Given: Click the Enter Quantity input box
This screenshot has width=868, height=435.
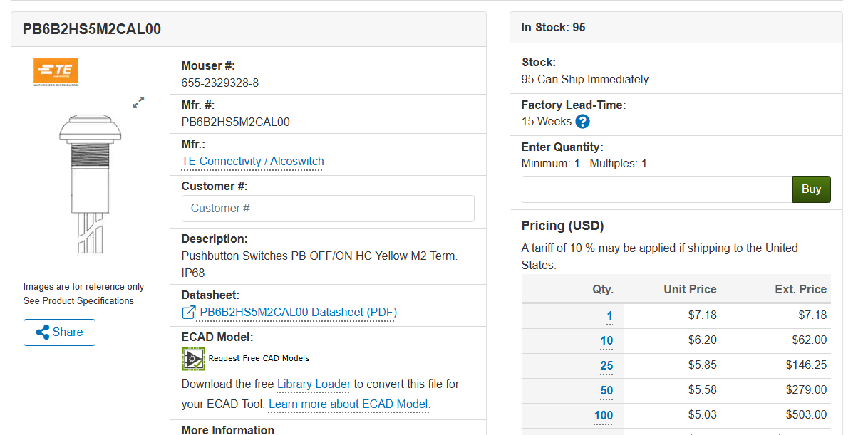Looking at the screenshot, I should pyautogui.click(x=656, y=189).
